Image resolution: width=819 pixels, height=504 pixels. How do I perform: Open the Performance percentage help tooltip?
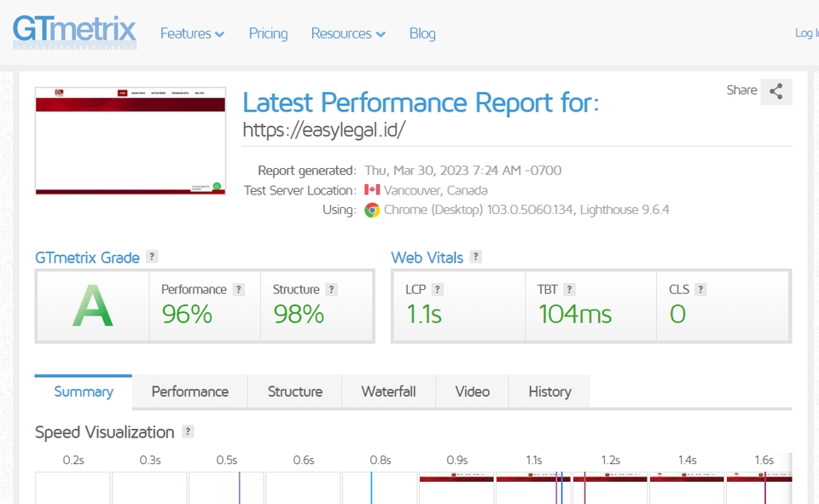[x=240, y=288]
